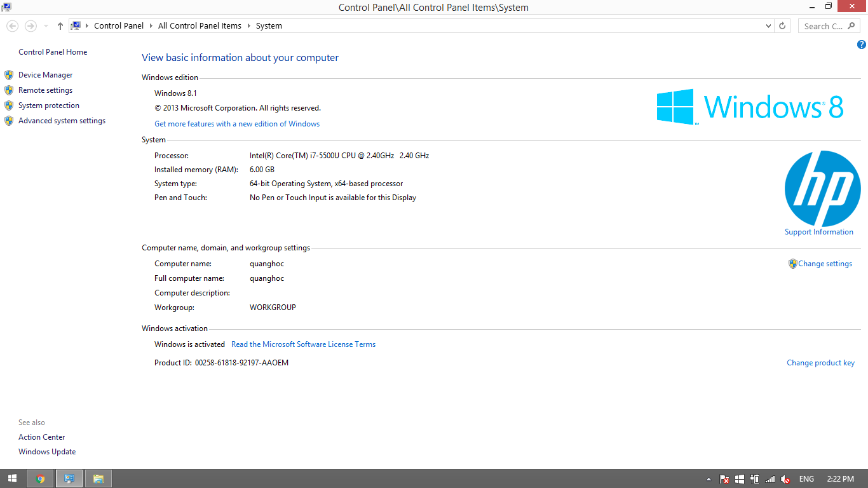
Task: Expand arrow after All Control Panel Items
Action: tap(248, 26)
